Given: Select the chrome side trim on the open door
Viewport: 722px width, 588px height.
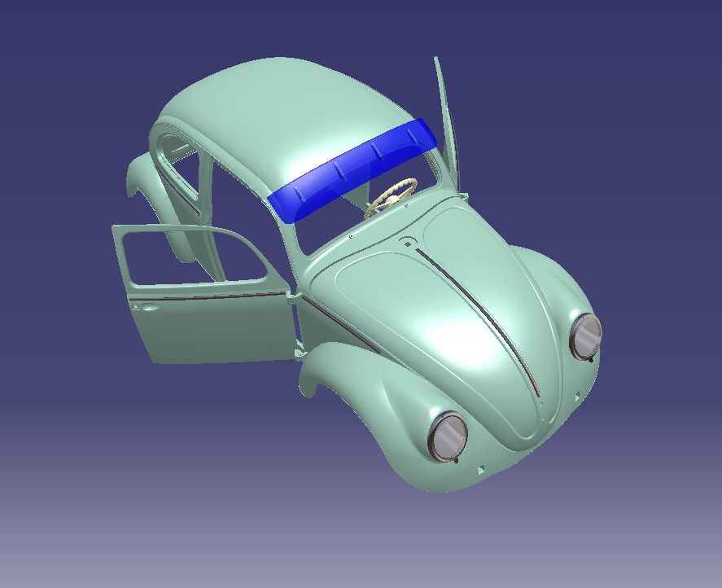Looking at the screenshot, I should pos(209,296).
